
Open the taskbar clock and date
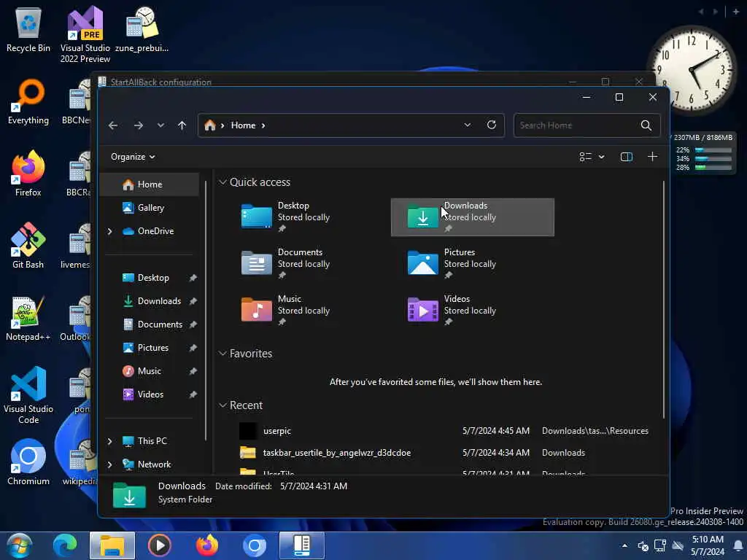(708, 545)
